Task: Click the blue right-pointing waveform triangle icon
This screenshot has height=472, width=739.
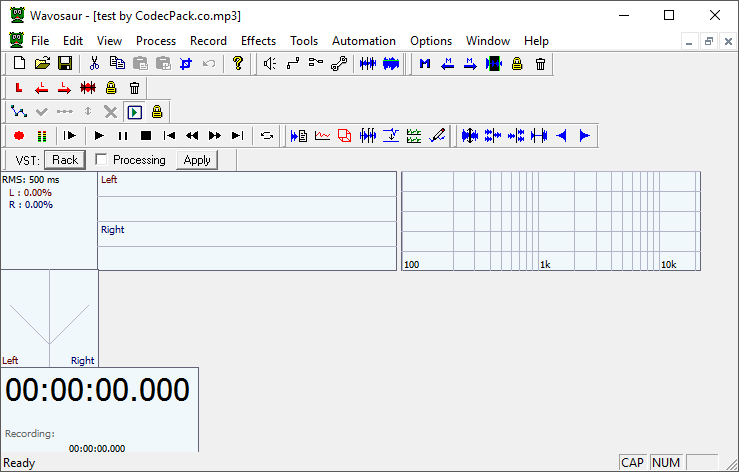Action: 584,136
